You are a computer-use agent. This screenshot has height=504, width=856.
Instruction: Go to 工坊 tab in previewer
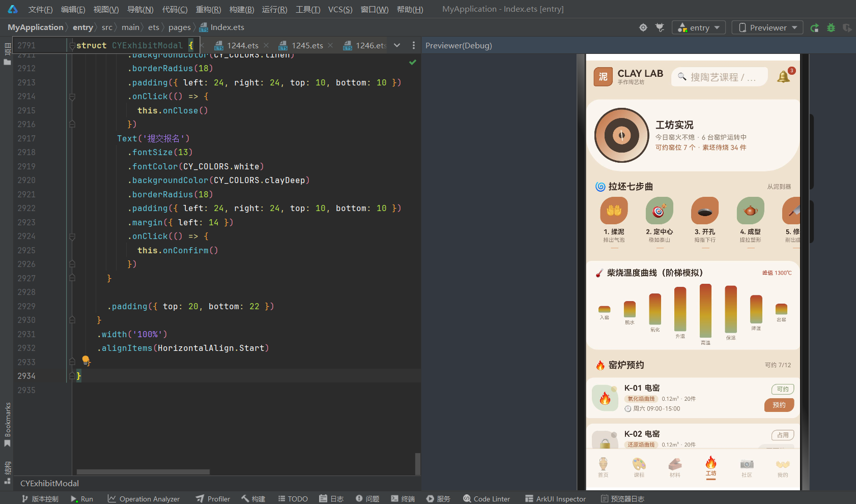pyautogui.click(x=711, y=467)
